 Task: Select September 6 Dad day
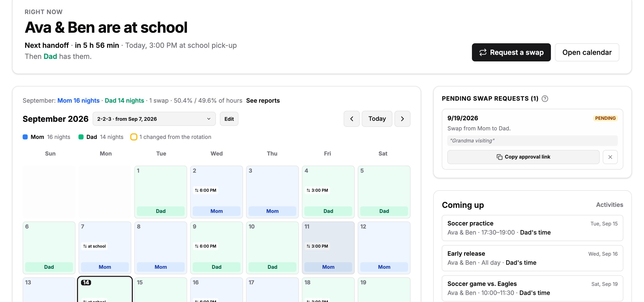[x=49, y=248]
